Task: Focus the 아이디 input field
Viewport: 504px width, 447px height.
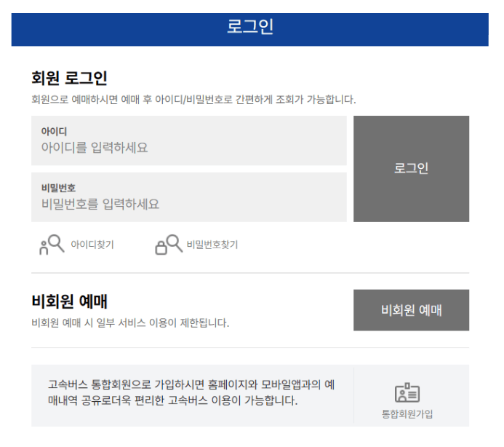Action: pyautogui.click(x=189, y=141)
